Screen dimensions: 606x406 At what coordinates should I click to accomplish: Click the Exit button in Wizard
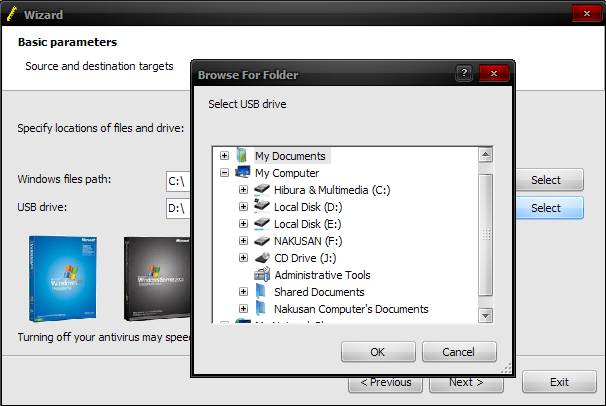pyautogui.click(x=559, y=382)
